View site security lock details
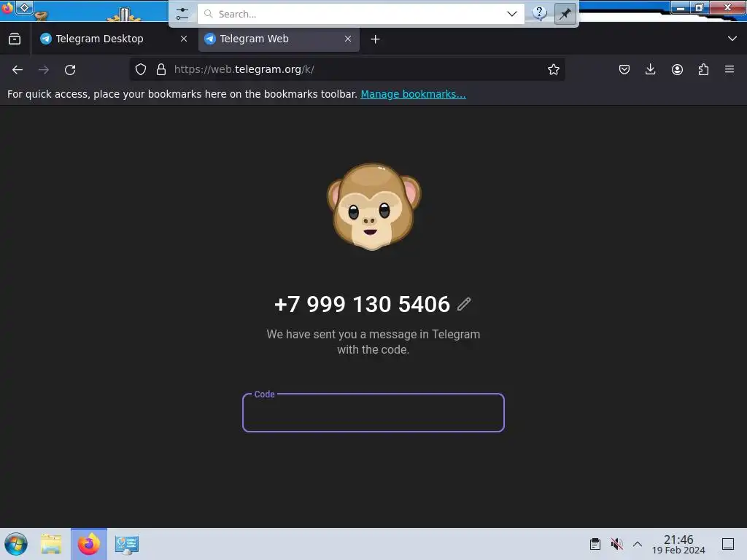The width and height of the screenshot is (747, 560). [x=161, y=69]
